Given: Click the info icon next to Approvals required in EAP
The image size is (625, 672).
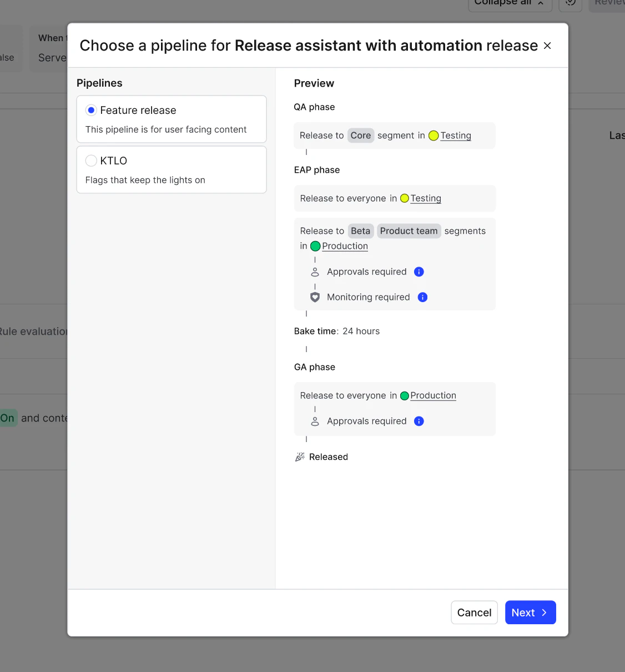Looking at the screenshot, I should [419, 272].
